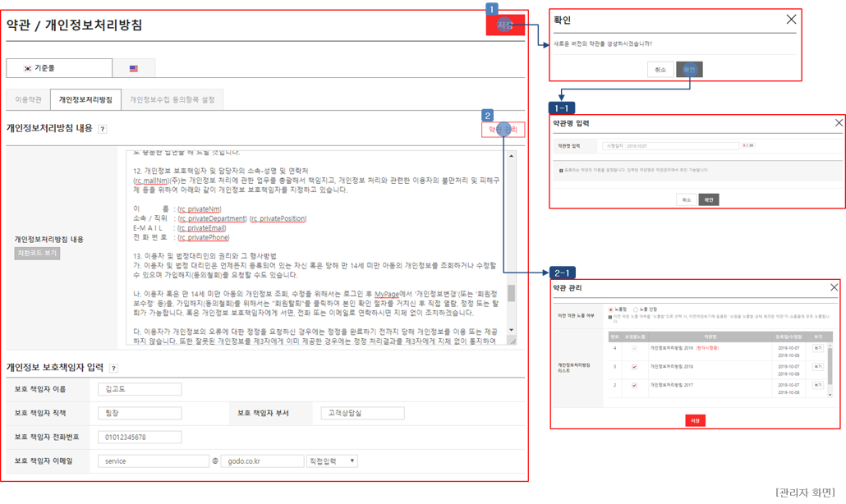Close the 약관 관리 dialog with X

pyautogui.click(x=834, y=286)
